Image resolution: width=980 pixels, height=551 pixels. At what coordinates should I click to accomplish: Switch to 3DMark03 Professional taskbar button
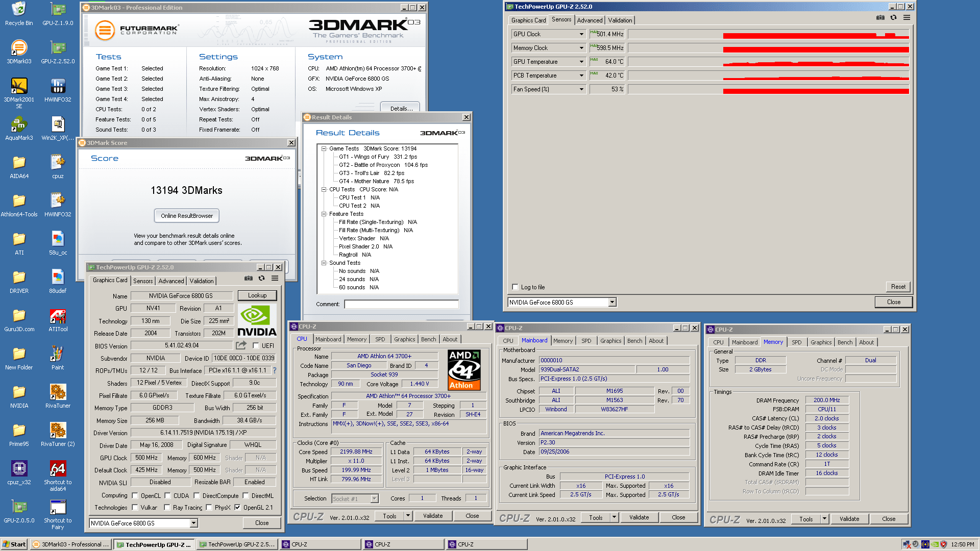[70, 544]
